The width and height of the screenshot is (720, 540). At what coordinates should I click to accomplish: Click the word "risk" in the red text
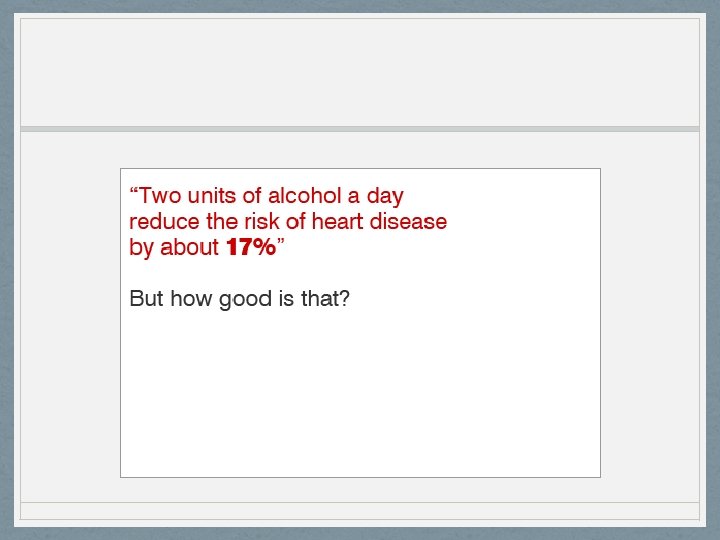pyautogui.click(x=260, y=221)
